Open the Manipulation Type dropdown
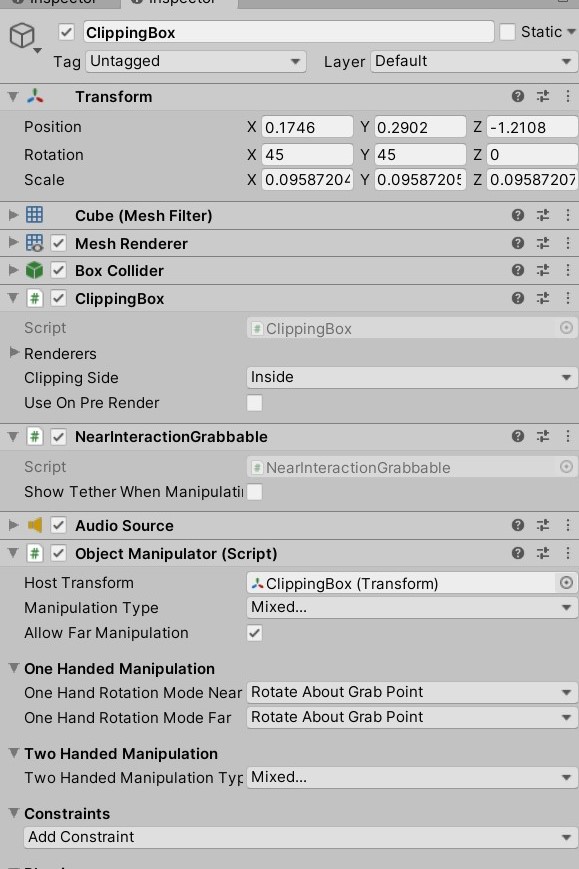The image size is (579, 869). pyautogui.click(x=412, y=607)
